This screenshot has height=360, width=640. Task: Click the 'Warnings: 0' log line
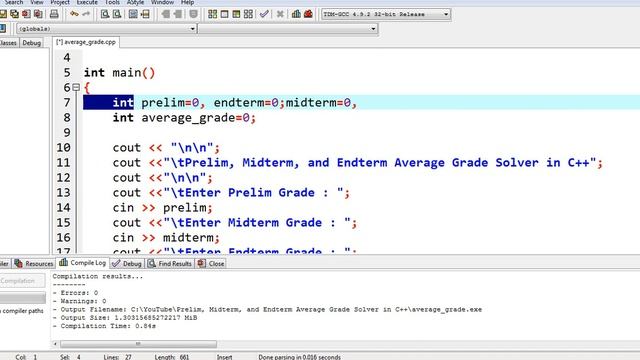pos(79,301)
